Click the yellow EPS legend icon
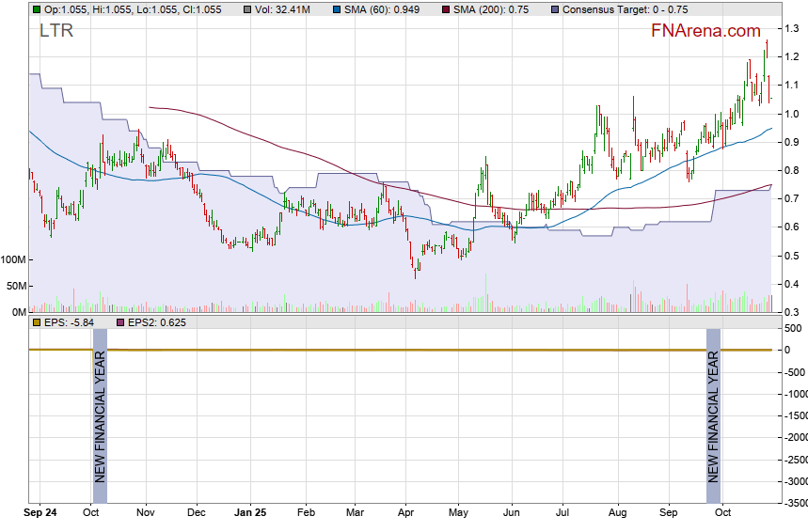Image resolution: width=808 pixels, height=532 pixels. [37, 322]
